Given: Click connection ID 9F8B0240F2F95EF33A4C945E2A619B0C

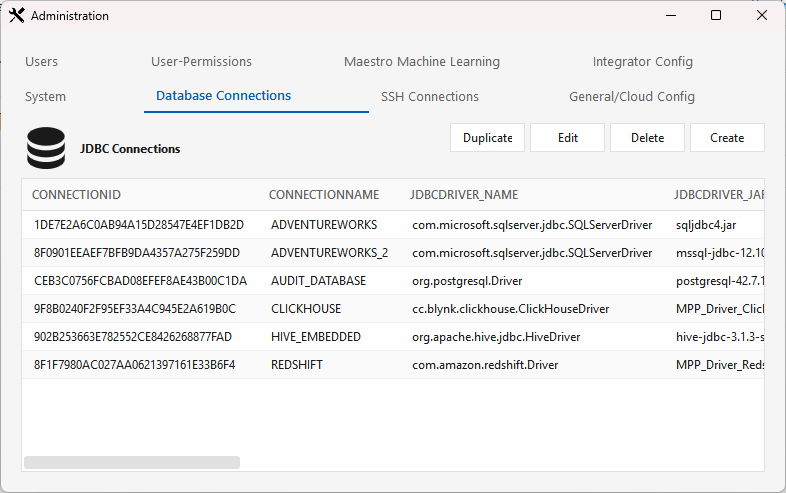Looking at the screenshot, I should pos(135,309).
